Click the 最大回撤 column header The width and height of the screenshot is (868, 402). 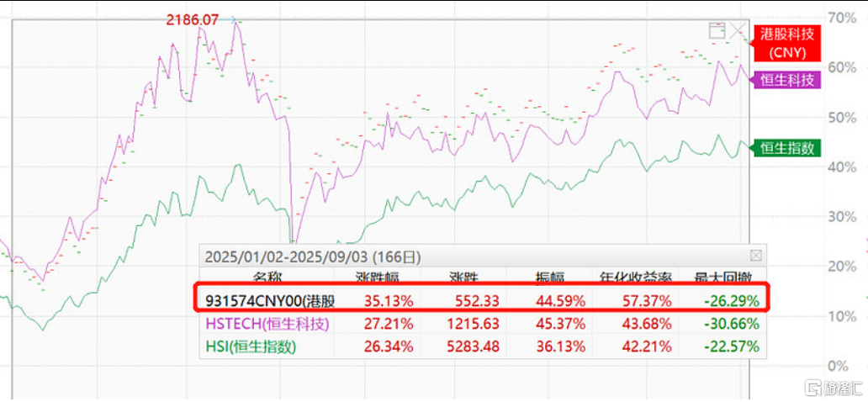pos(725,277)
